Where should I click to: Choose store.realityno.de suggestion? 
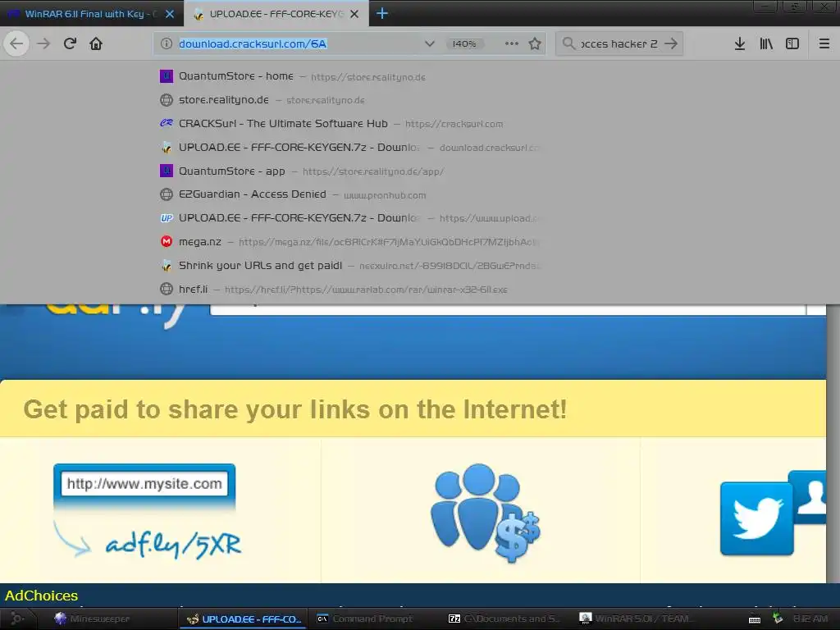[351, 100]
